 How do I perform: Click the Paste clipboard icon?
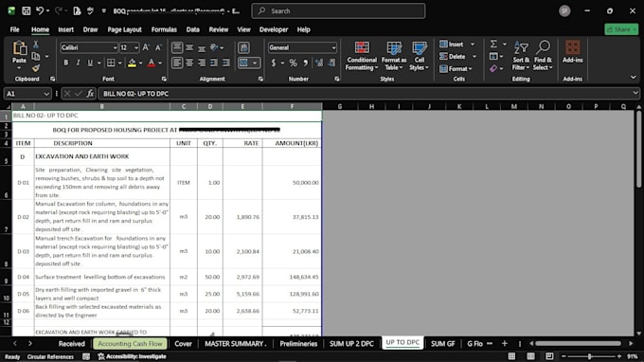coord(19,48)
